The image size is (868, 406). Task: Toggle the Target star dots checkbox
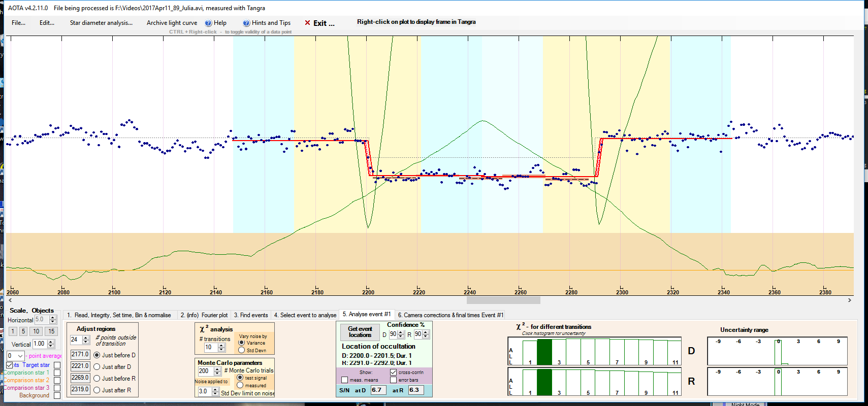pyautogui.click(x=10, y=365)
